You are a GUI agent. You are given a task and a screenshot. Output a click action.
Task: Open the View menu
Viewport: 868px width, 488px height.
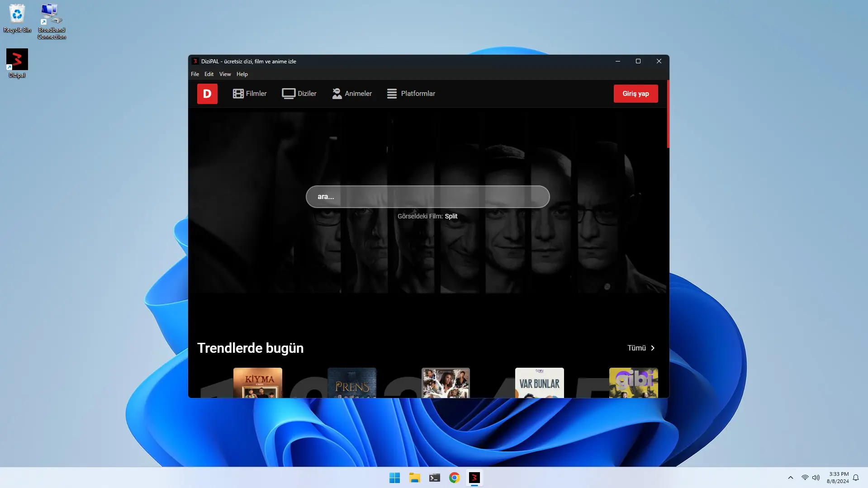[225, 74]
